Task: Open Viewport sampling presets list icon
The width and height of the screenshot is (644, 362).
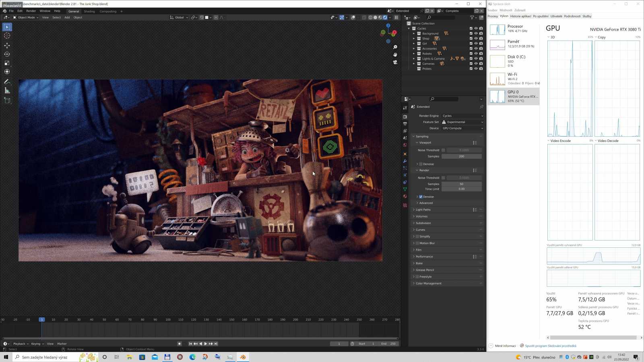Action: click(x=475, y=143)
